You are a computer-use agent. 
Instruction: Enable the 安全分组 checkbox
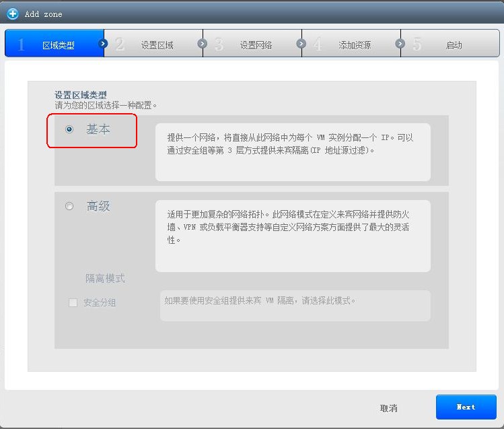click(73, 302)
